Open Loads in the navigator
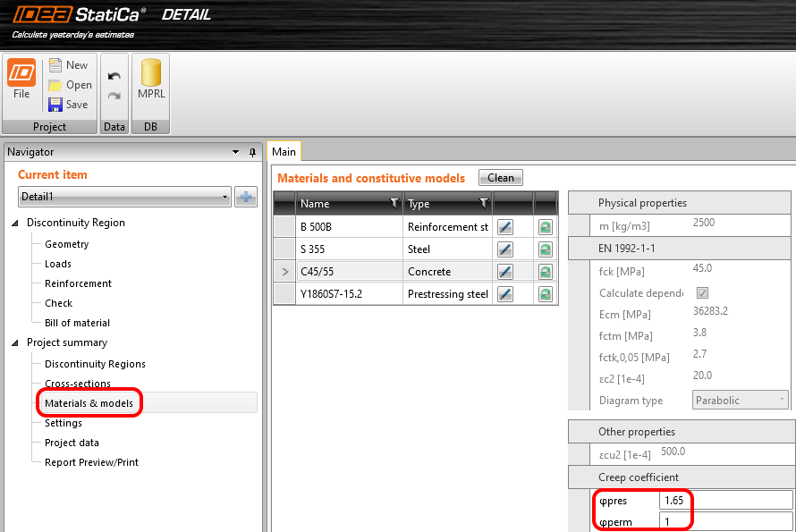This screenshot has height=532, width=796. 58,264
